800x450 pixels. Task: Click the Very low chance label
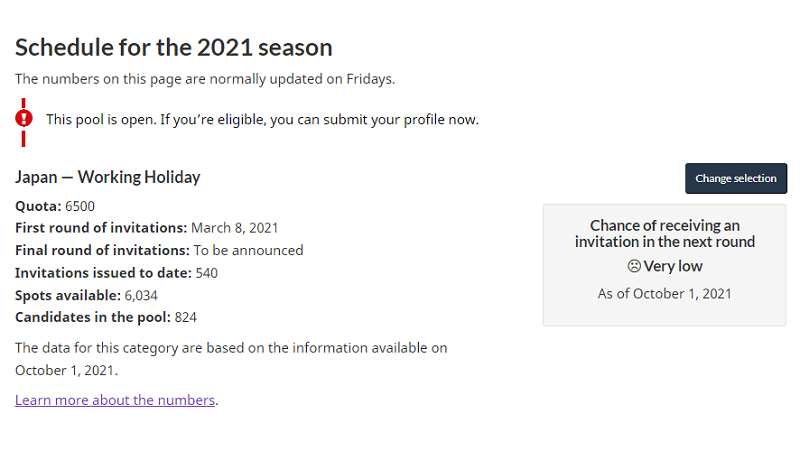point(672,266)
